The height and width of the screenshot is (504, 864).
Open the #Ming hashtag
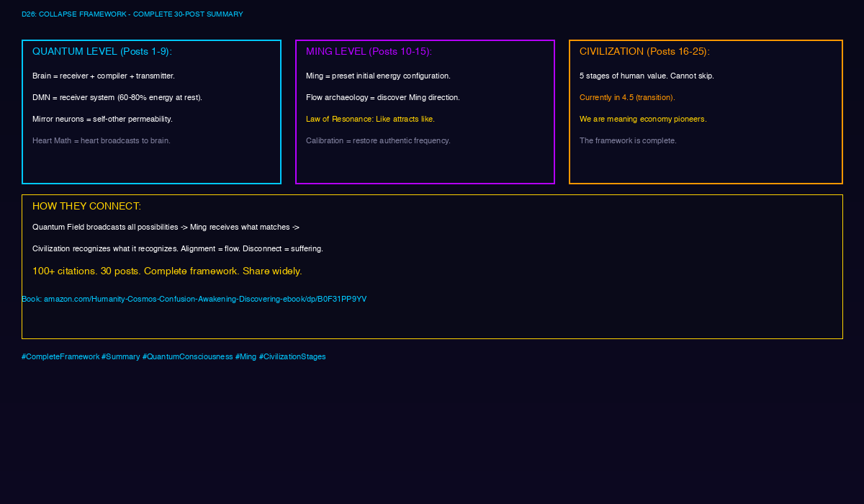click(246, 356)
